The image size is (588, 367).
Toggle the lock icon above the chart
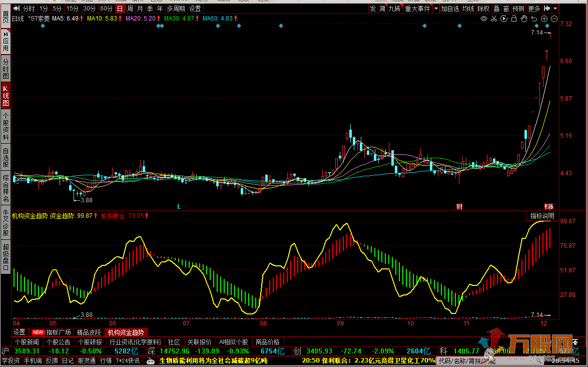(514, 19)
